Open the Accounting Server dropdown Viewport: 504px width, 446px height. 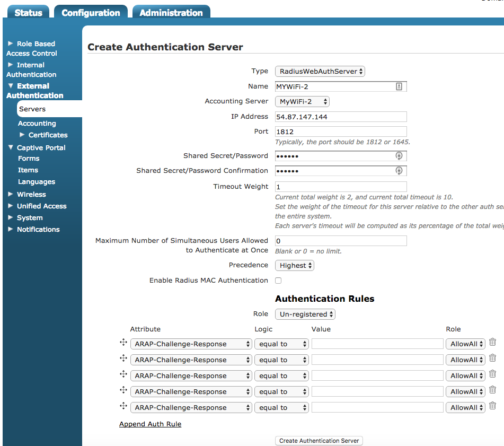pos(302,102)
